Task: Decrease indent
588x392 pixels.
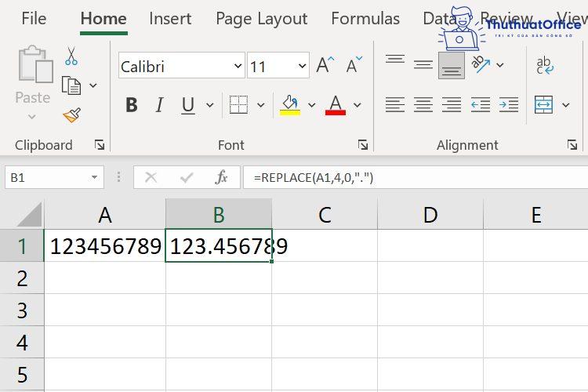Action: click(x=481, y=104)
